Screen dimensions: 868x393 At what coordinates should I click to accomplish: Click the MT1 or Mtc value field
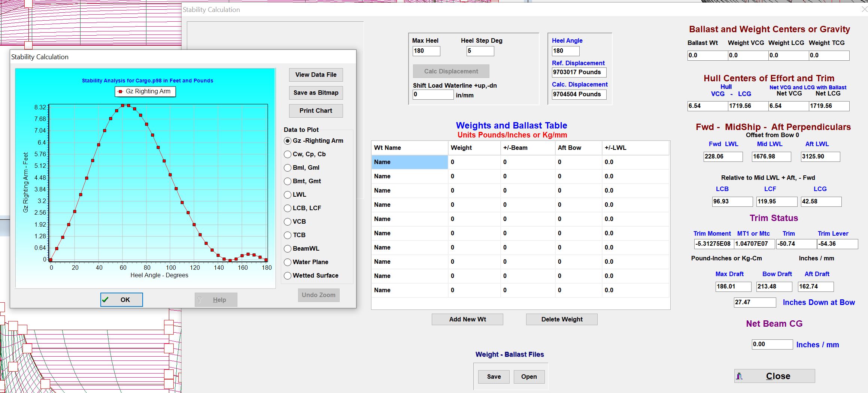click(x=755, y=244)
